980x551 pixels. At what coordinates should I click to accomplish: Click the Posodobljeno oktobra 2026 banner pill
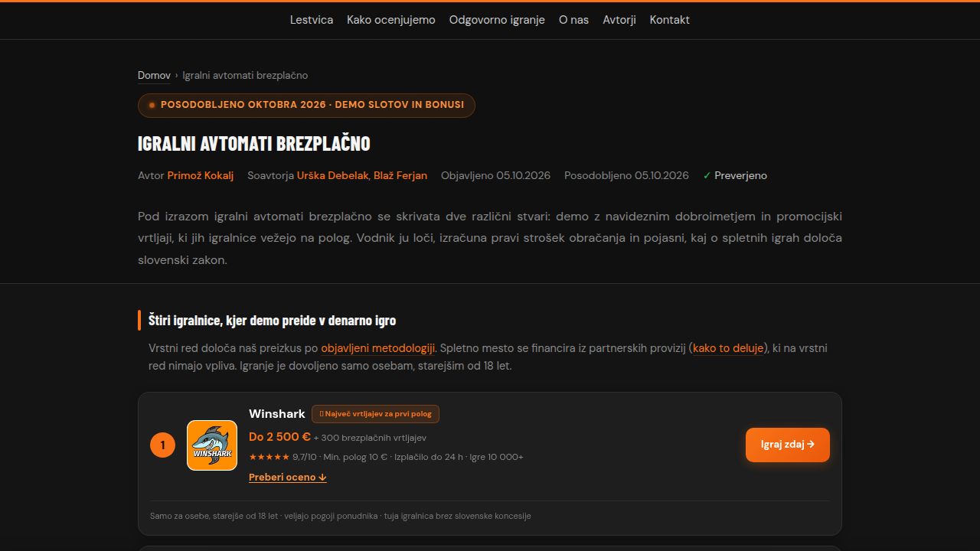point(306,105)
